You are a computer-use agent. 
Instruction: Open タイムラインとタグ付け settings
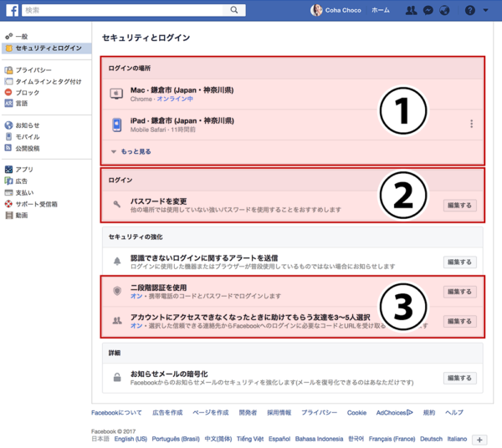coord(49,82)
